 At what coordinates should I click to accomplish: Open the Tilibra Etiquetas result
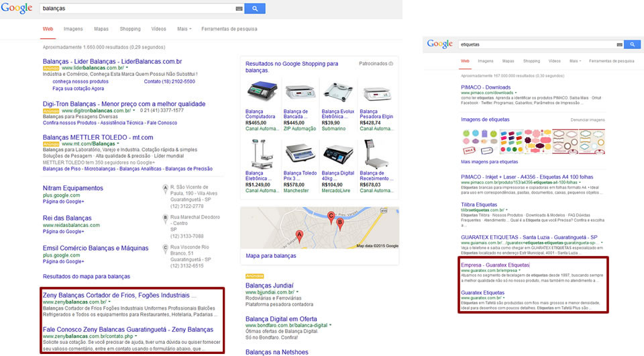479,204
